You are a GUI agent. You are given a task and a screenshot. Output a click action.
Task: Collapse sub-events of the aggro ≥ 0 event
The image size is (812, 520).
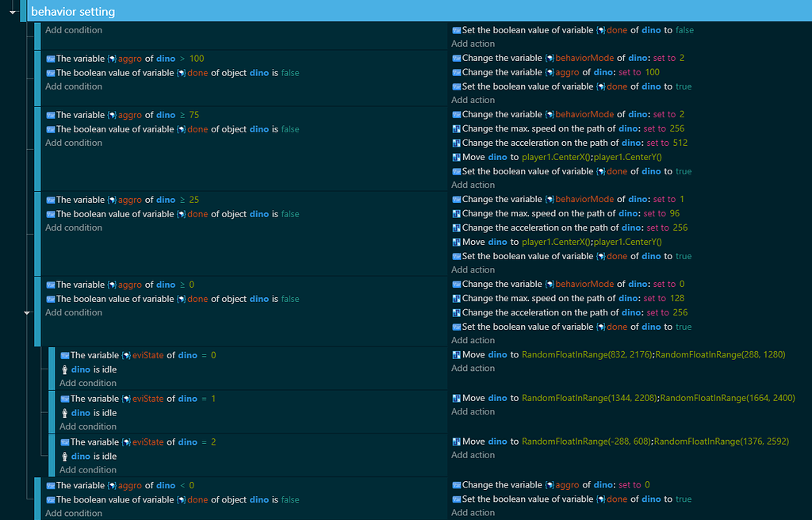(26, 313)
